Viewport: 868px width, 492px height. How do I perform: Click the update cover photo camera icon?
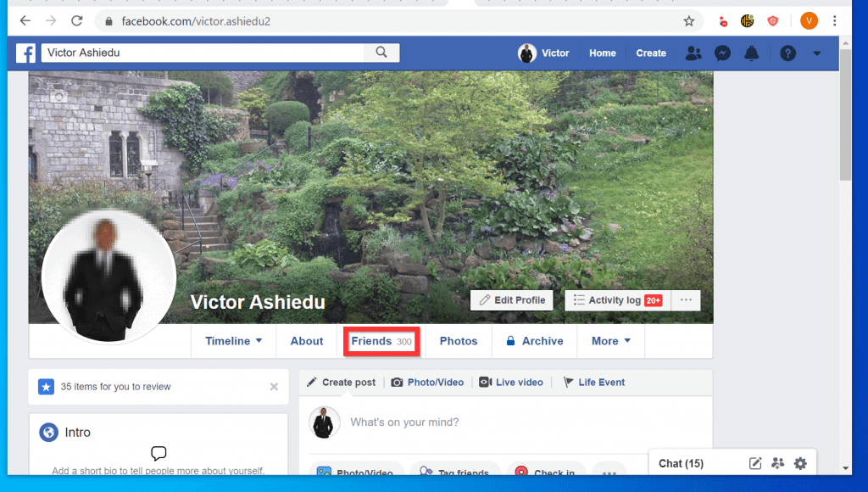(58, 97)
